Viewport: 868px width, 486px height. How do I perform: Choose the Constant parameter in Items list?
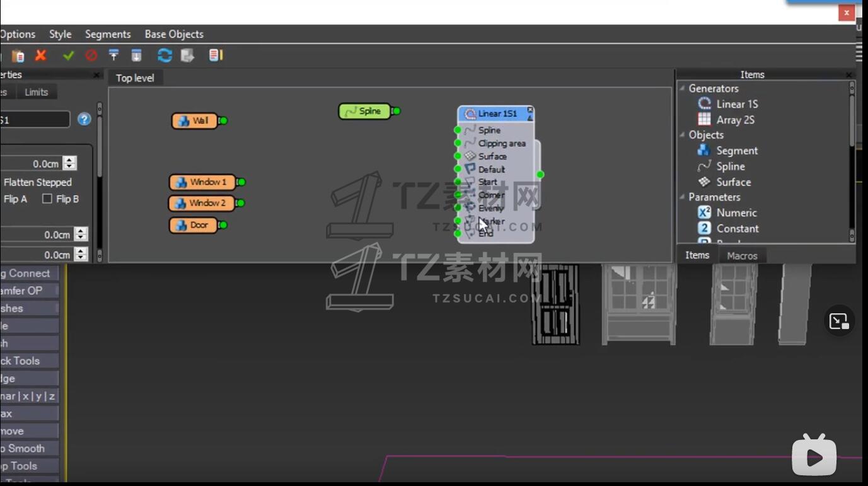pos(728,229)
